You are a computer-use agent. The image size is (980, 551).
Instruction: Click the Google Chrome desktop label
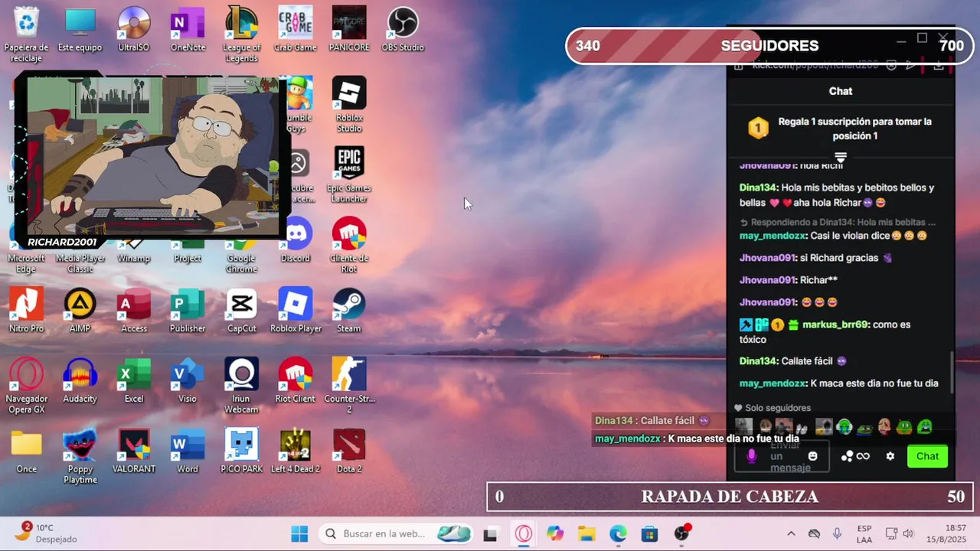(241, 264)
